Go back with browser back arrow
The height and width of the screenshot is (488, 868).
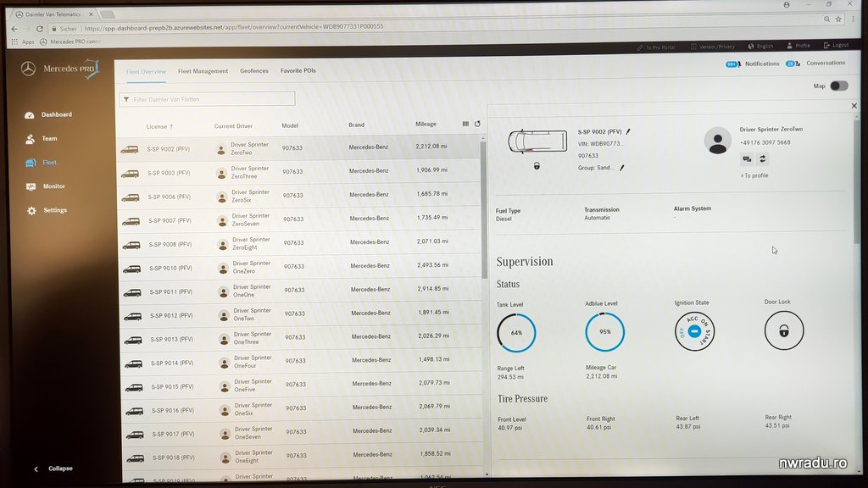15,29
